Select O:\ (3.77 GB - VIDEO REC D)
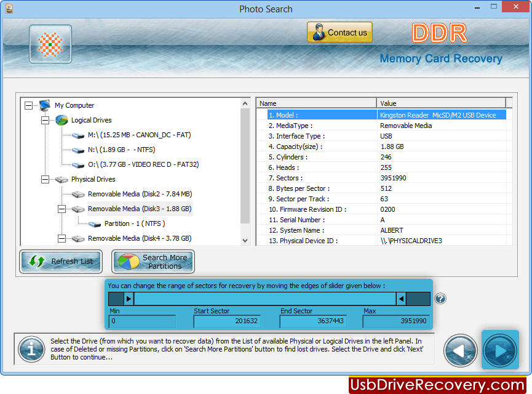This screenshot has width=532, height=394. tap(143, 164)
